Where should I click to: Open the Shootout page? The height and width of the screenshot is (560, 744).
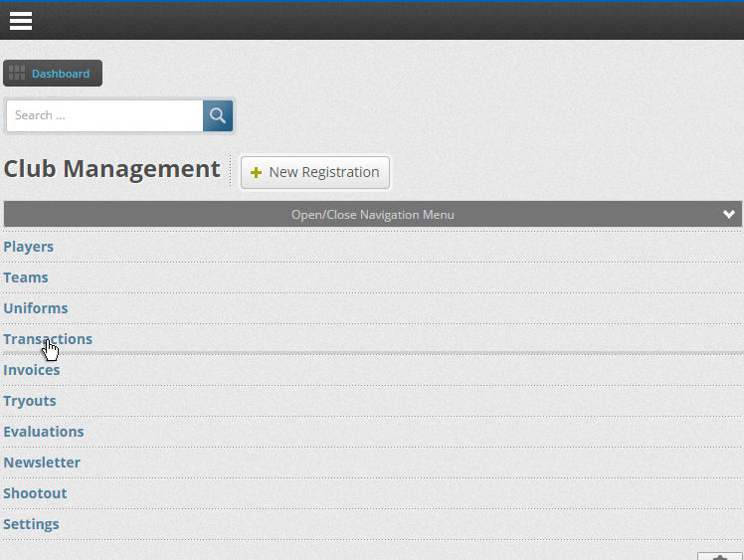[x=35, y=493]
